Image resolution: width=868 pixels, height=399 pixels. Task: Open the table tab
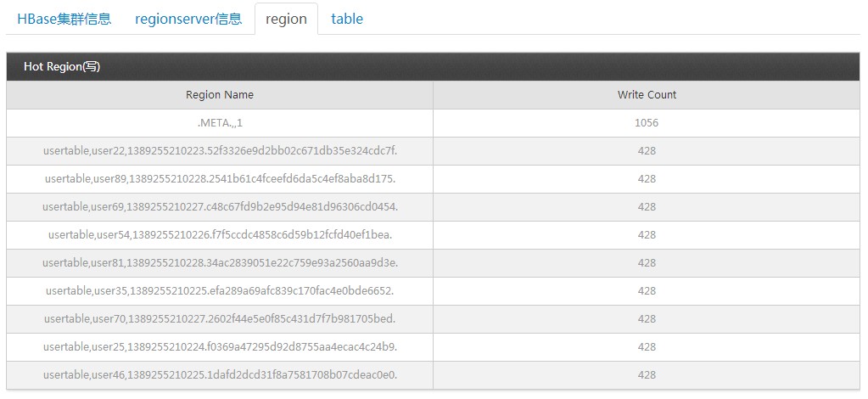click(347, 19)
